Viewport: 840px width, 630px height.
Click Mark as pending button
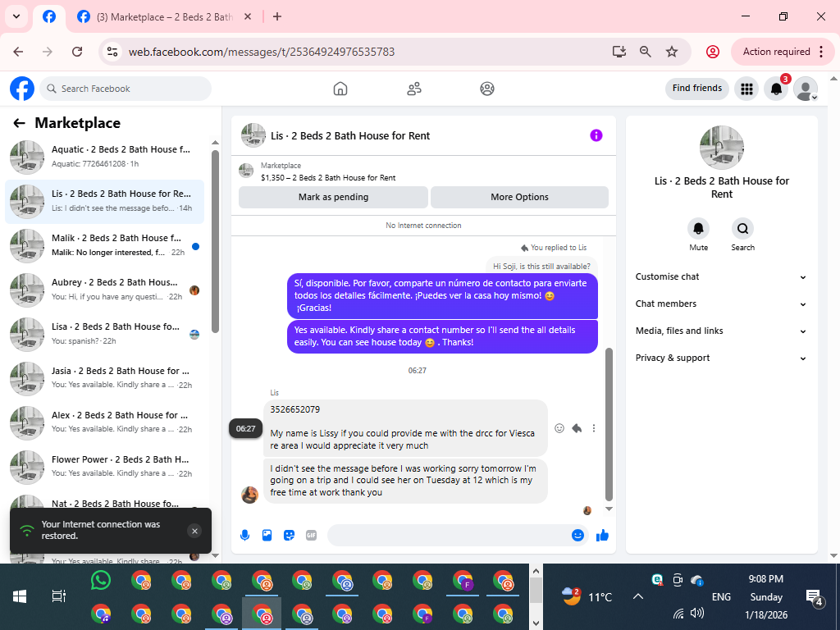(x=333, y=197)
